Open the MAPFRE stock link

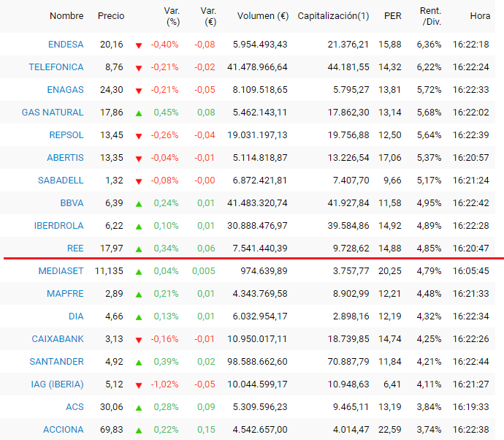[64, 294]
